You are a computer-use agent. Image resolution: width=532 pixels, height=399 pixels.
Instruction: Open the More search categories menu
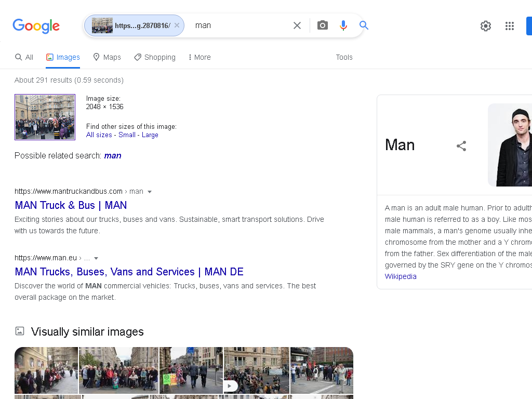pyautogui.click(x=199, y=57)
